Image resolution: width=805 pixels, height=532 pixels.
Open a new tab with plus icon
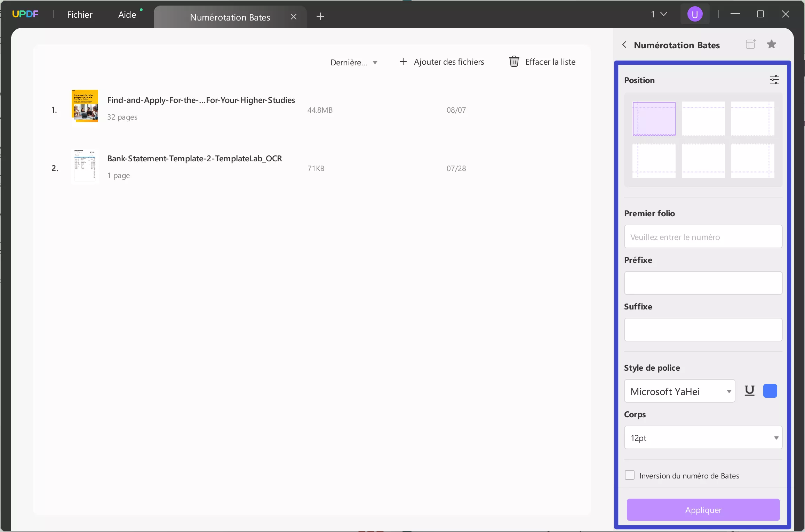tap(320, 16)
